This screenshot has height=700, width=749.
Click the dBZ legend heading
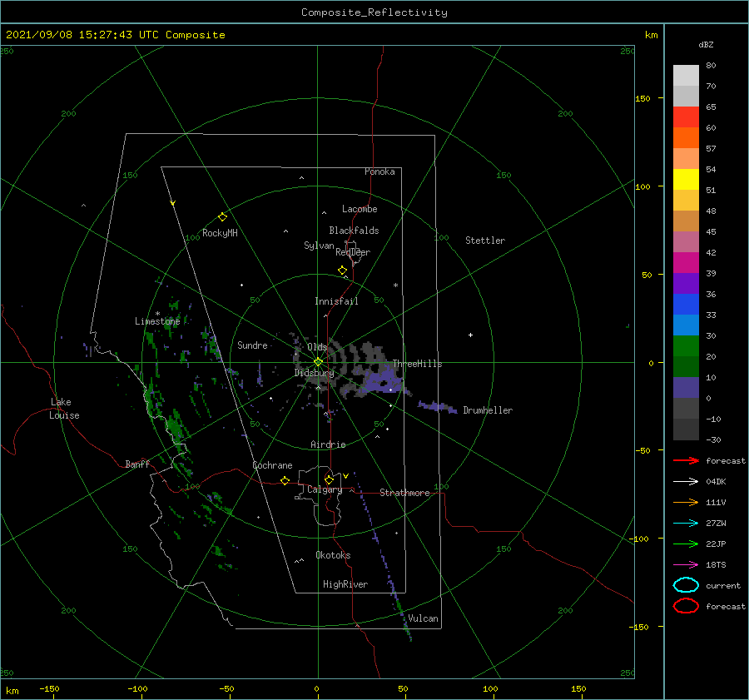[706, 44]
